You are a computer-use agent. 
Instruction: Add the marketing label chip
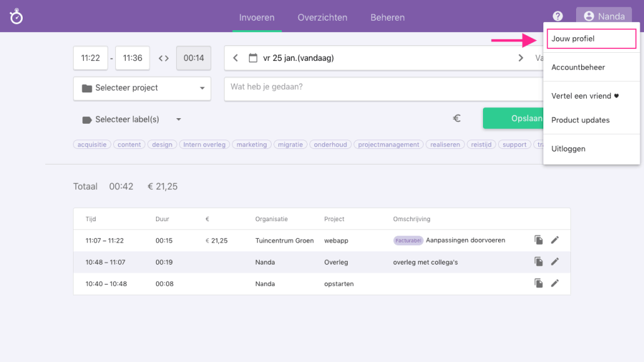pyautogui.click(x=252, y=145)
